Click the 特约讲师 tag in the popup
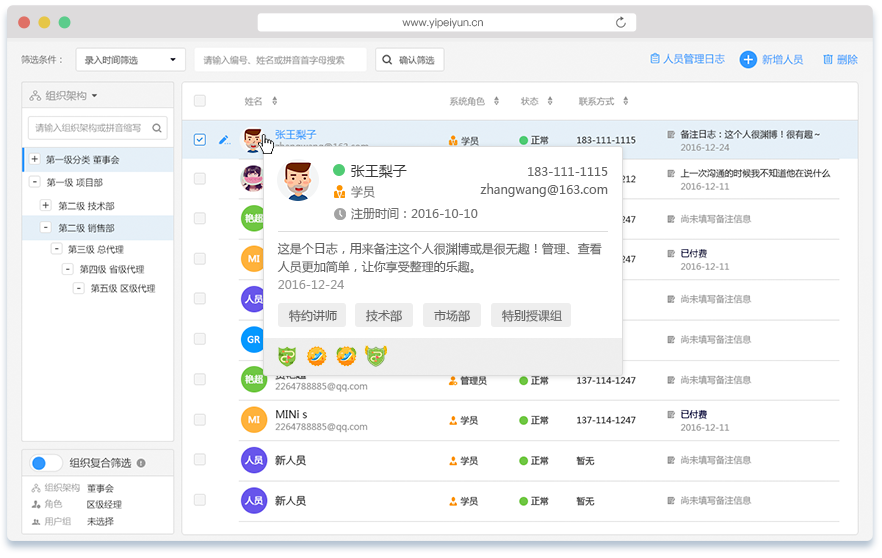882x558 pixels. (312, 316)
